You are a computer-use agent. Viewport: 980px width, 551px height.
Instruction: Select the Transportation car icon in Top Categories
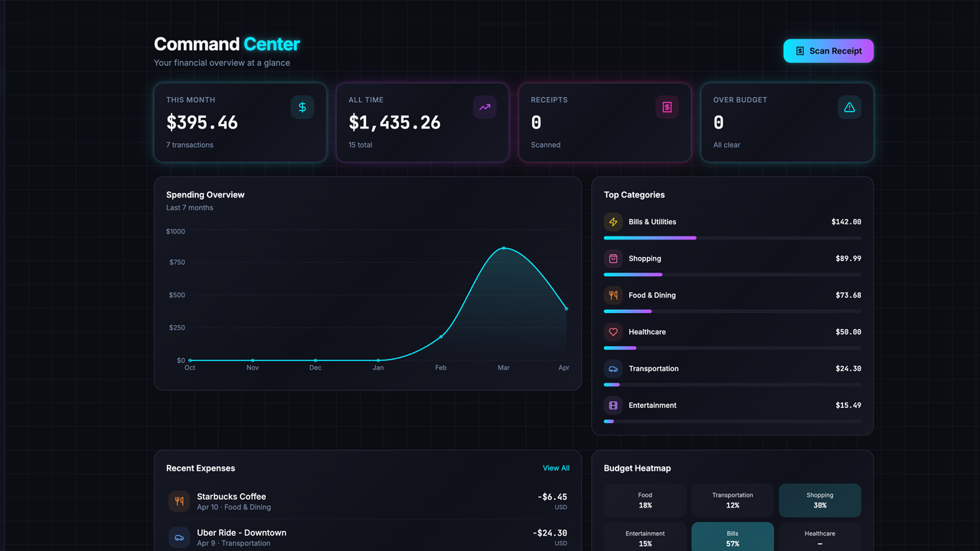(x=613, y=369)
